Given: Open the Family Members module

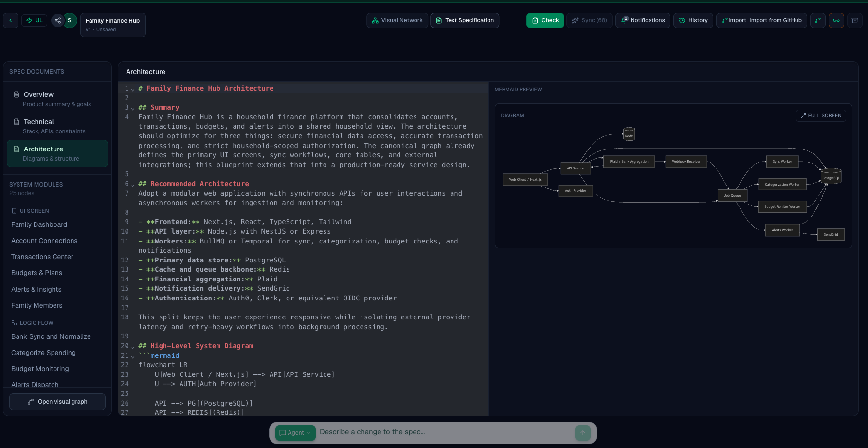Looking at the screenshot, I should pyautogui.click(x=37, y=305).
